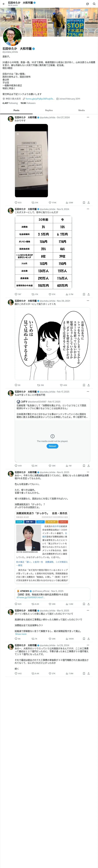The height and width of the screenshot is (868, 98).
Task: Click the Reload button on failed media
Action: [x=52, y=446]
